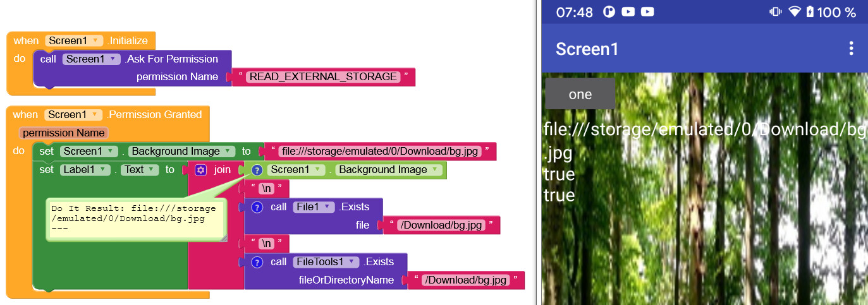Select the READ_EXTERNAL_STORAGE text block
The height and width of the screenshot is (305, 868).
(323, 76)
